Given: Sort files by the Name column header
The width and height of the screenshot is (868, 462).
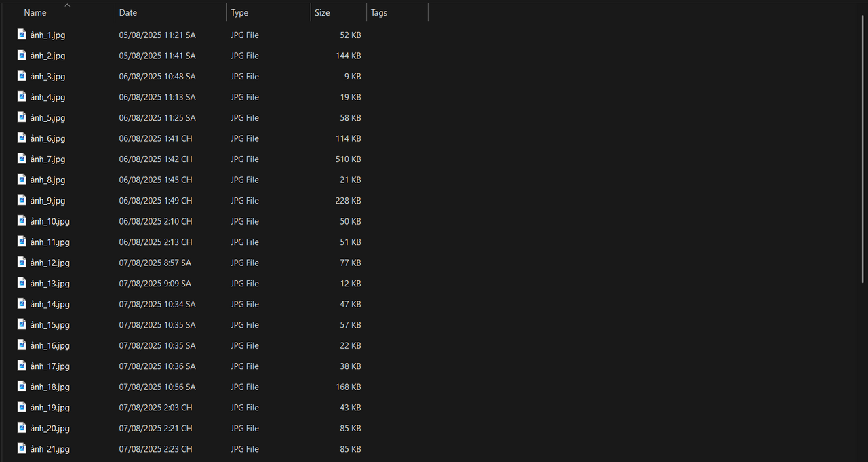Looking at the screenshot, I should pos(35,13).
